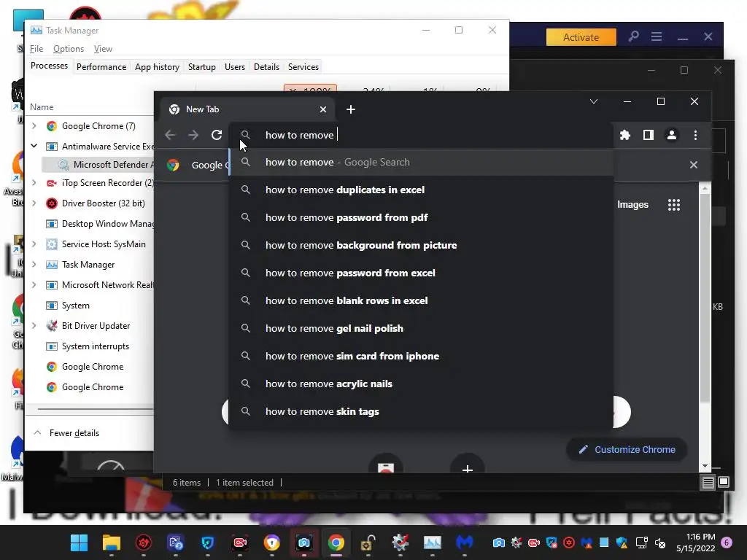Image resolution: width=747 pixels, height=560 pixels.
Task: Choose 'how to remove skin tags'
Action: 421,411
